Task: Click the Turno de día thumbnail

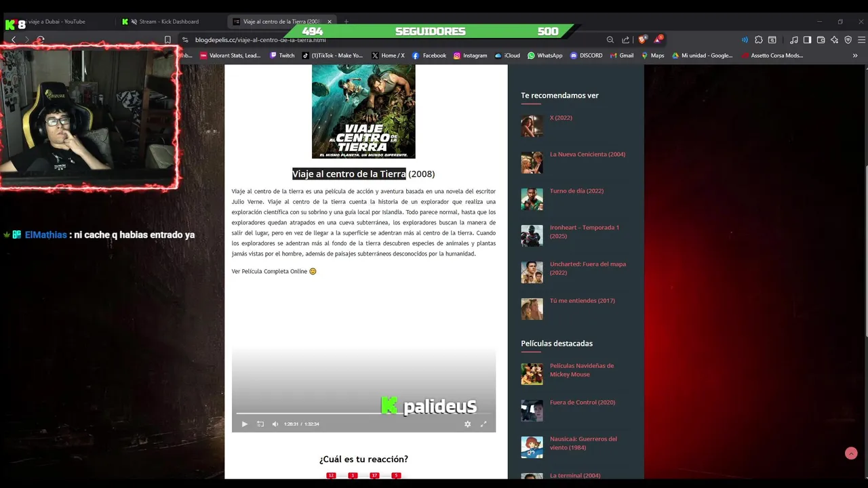Action: pos(532,199)
